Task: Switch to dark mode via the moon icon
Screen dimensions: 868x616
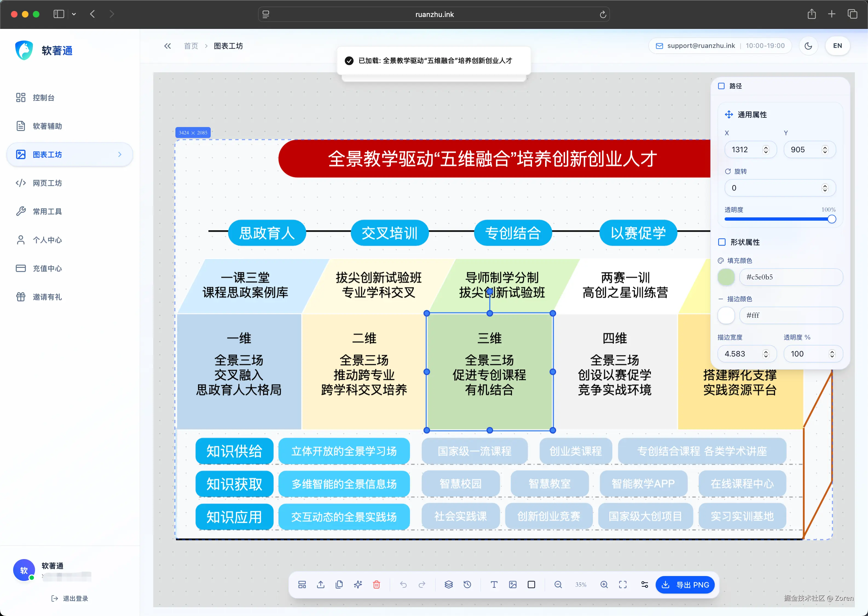Action: click(808, 45)
